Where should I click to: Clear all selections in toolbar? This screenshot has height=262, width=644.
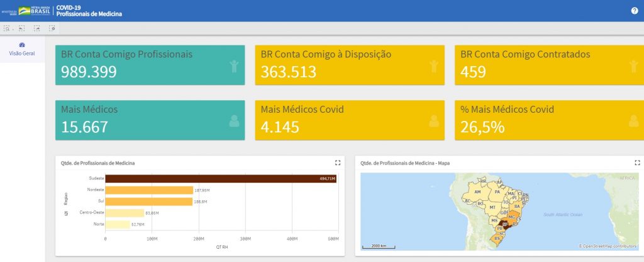pos(52,28)
